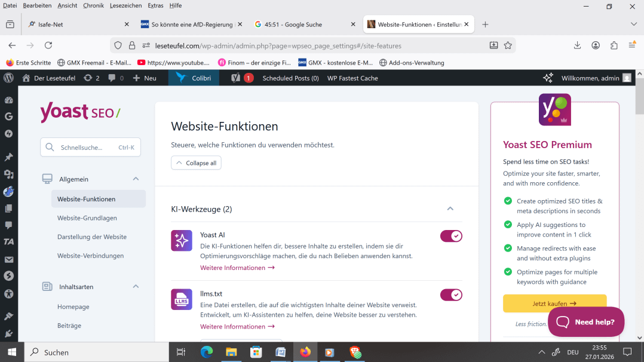
Task: Click the Collapse all button
Action: pos(197,162)
